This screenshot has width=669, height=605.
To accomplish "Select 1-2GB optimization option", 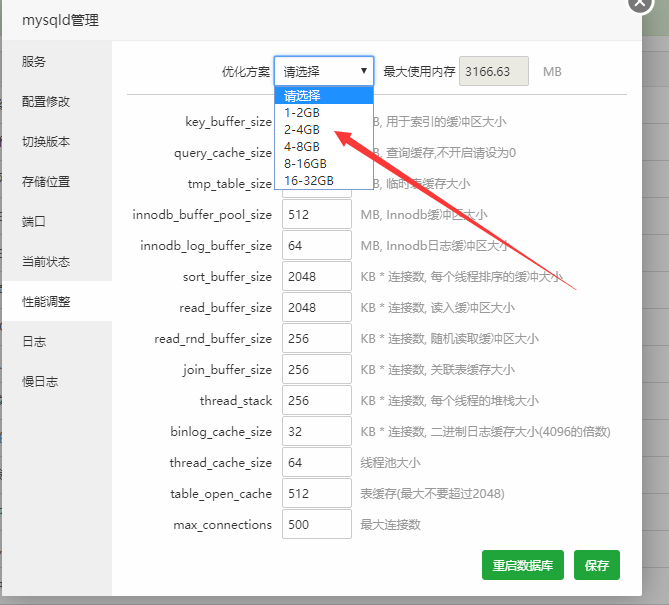I will point(302,112).
